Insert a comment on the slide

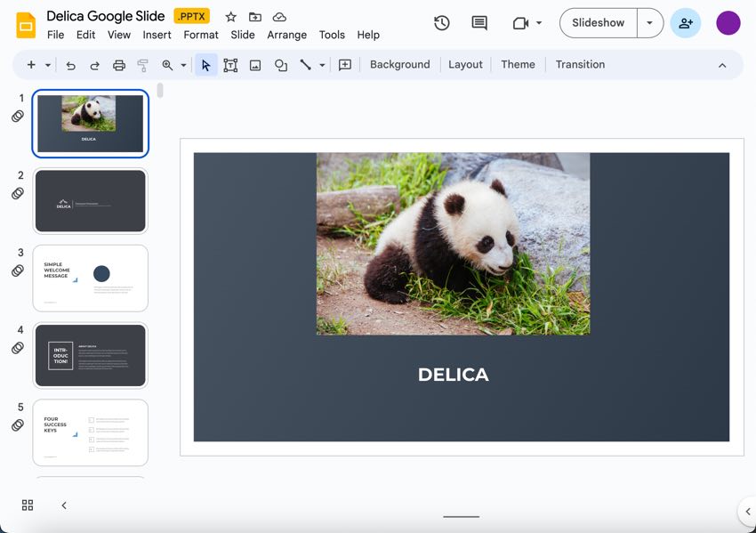click(x=345, y=64)
